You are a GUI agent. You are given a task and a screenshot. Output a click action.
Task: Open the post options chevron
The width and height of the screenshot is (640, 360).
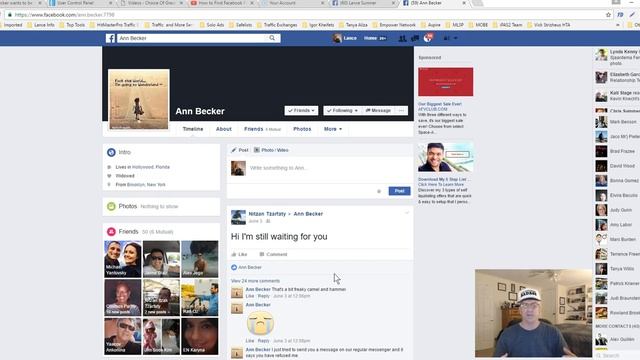coord(407,213)
